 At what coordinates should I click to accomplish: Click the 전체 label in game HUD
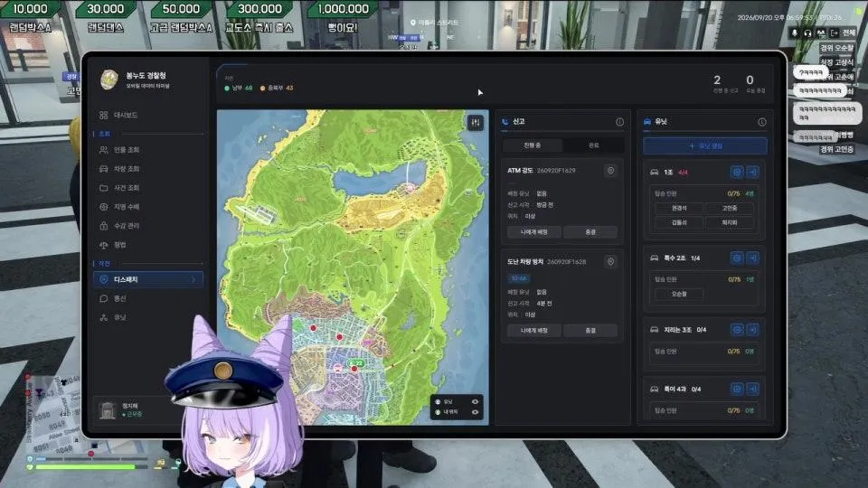849,33
